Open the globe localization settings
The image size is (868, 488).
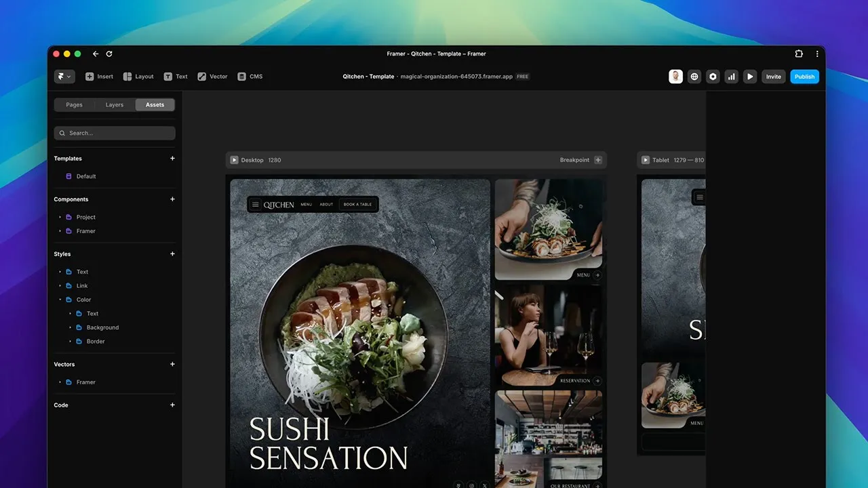[694, 77]
